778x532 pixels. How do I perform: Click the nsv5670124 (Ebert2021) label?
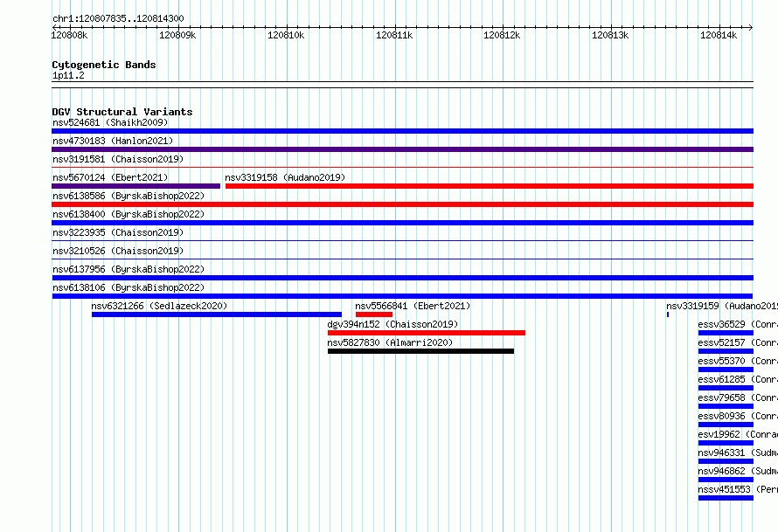point(110,177)
